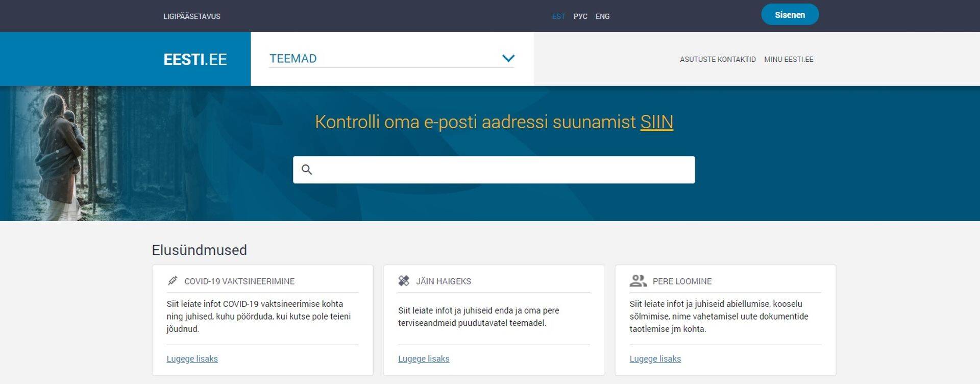Viewport: 980px width, 384px height.
Task: Click the syringe COVID-19 vaccination icon
Action: click(173, 281)
